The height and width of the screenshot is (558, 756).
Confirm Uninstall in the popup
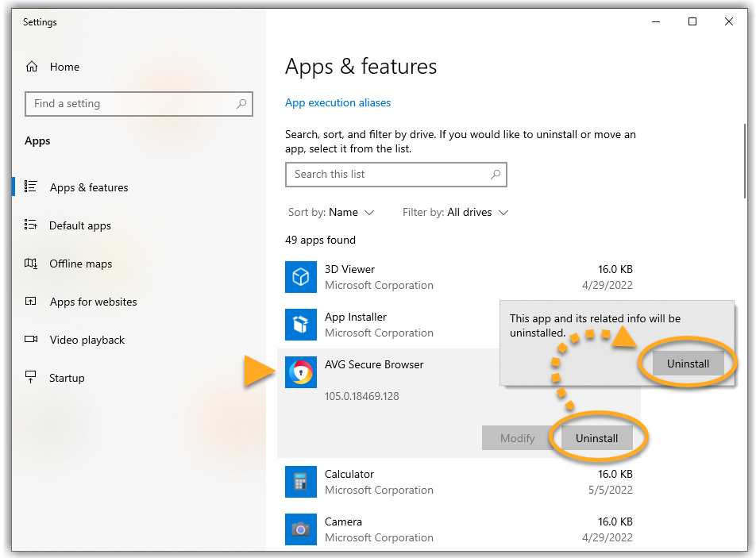coord(688,364)
